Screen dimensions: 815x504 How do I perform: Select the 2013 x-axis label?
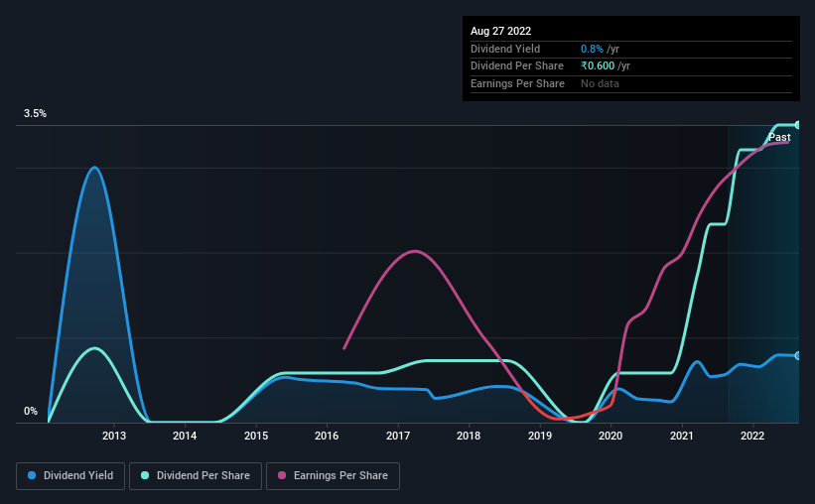point(114,436)
